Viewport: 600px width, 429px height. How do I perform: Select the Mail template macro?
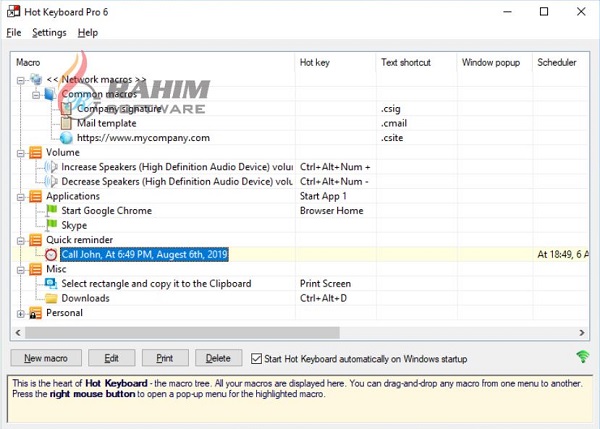(107, 123)
